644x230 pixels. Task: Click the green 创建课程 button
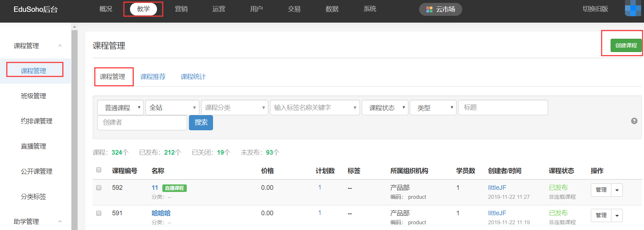(x=626, y=46)
